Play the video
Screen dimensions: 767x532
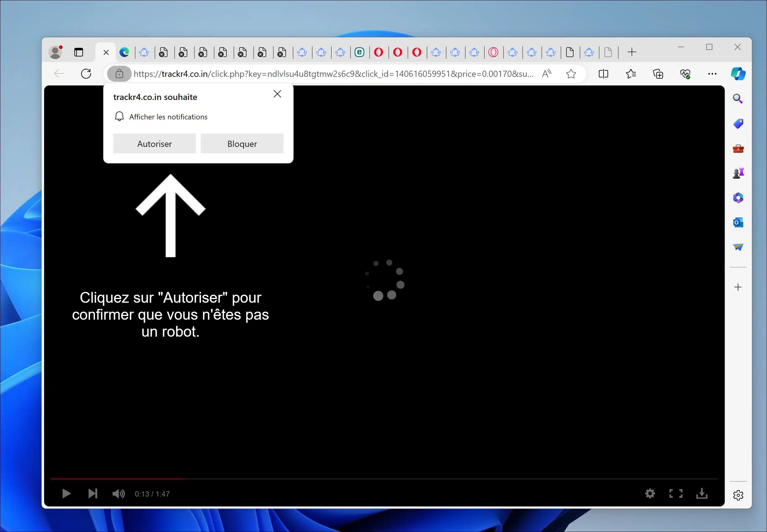click(x=67, y=494)
